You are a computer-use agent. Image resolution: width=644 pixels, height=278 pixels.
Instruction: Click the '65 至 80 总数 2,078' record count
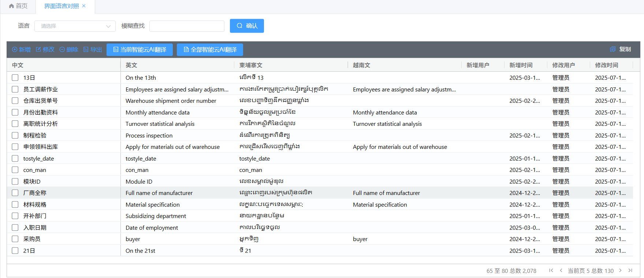tap(511, 271)
